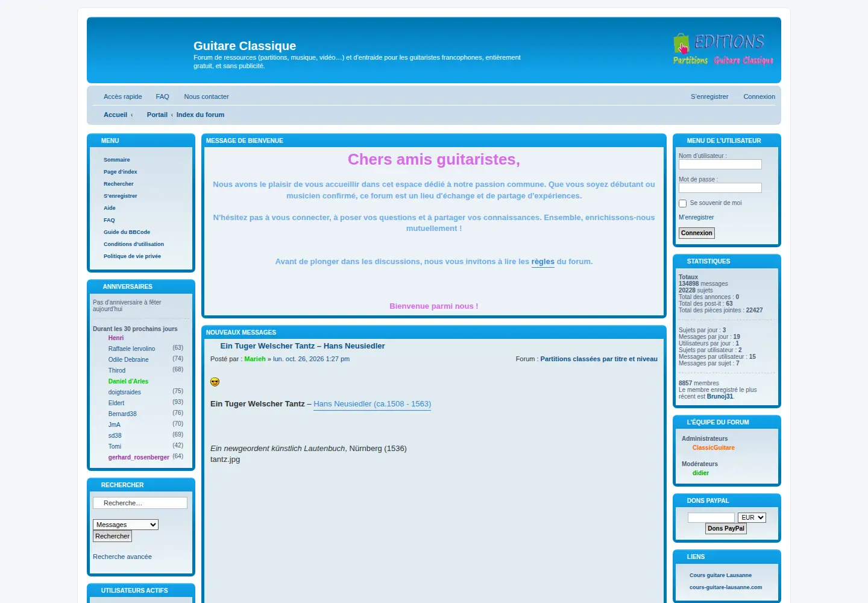Screen dimensions: 868x603
Task: Open Portail in the breadcrumb
Action: (157, 115)
